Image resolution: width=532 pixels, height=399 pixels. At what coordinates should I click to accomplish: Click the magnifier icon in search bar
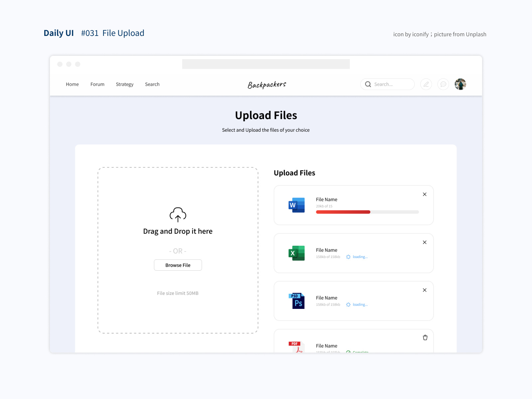(368, 84)
